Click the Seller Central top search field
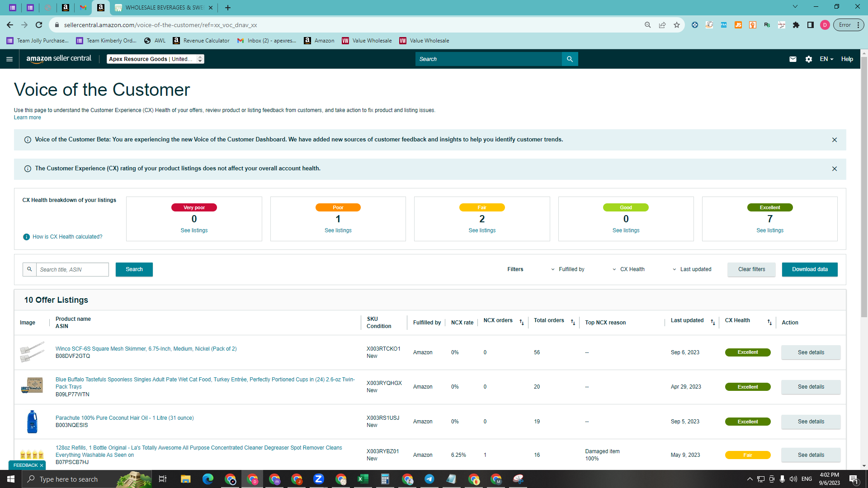This screenshot has width=868, height=488. pos(488,59)
